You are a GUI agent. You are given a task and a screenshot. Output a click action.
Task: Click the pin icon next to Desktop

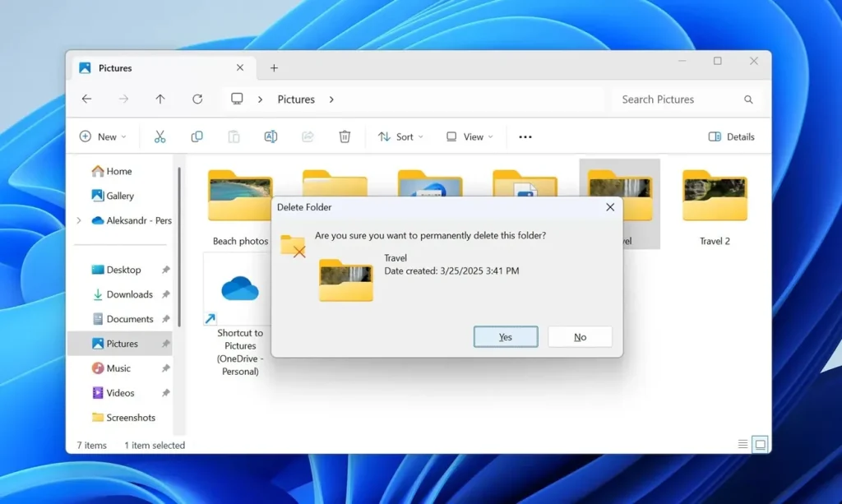(166, 270)
